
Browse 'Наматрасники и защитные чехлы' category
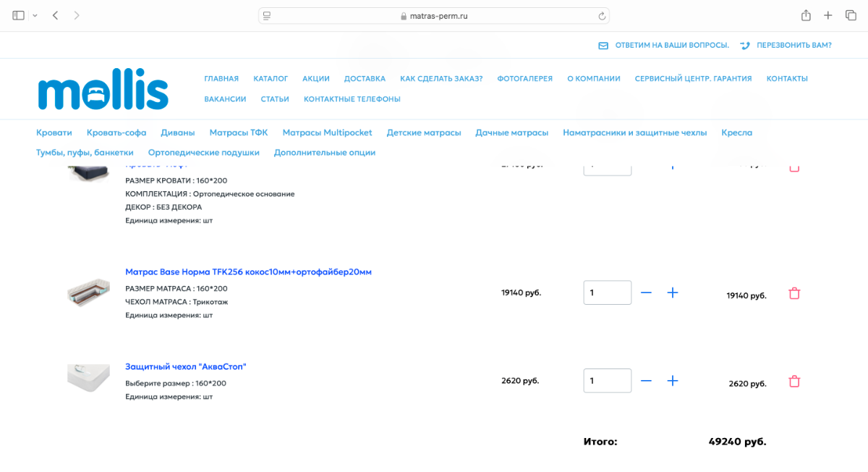click(x=635, y=132)
